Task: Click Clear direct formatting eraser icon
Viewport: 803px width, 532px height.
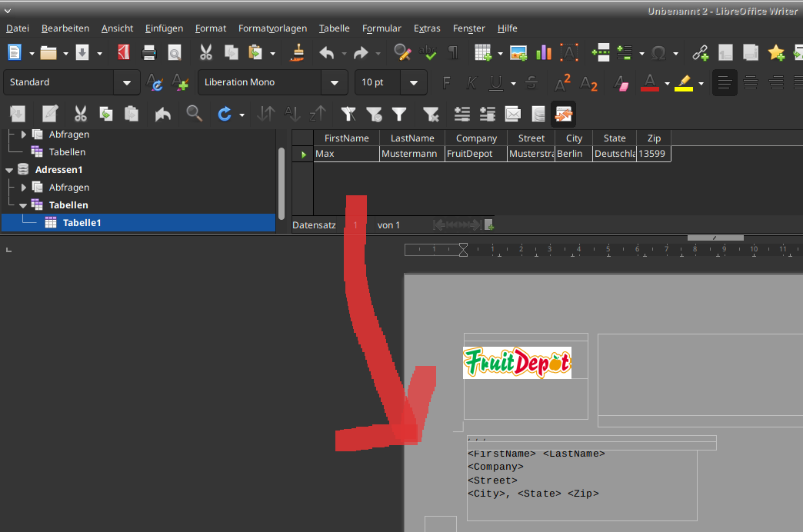Action: pos(621,82)
